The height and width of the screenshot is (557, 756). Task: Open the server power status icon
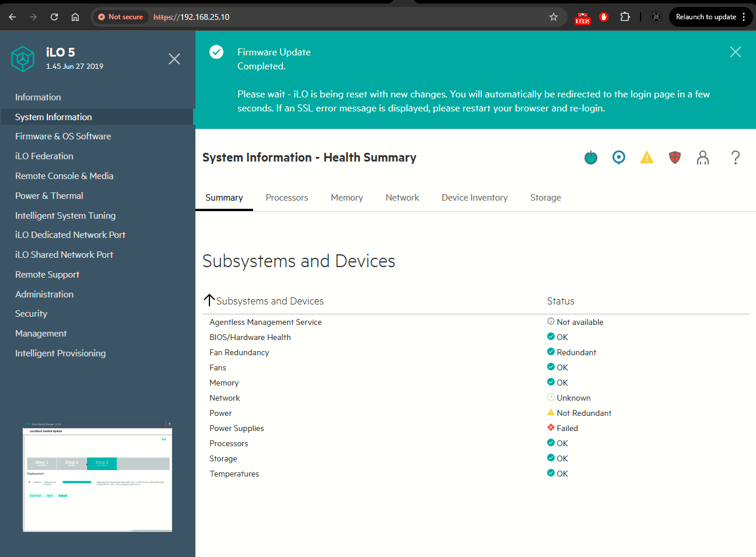591,157
